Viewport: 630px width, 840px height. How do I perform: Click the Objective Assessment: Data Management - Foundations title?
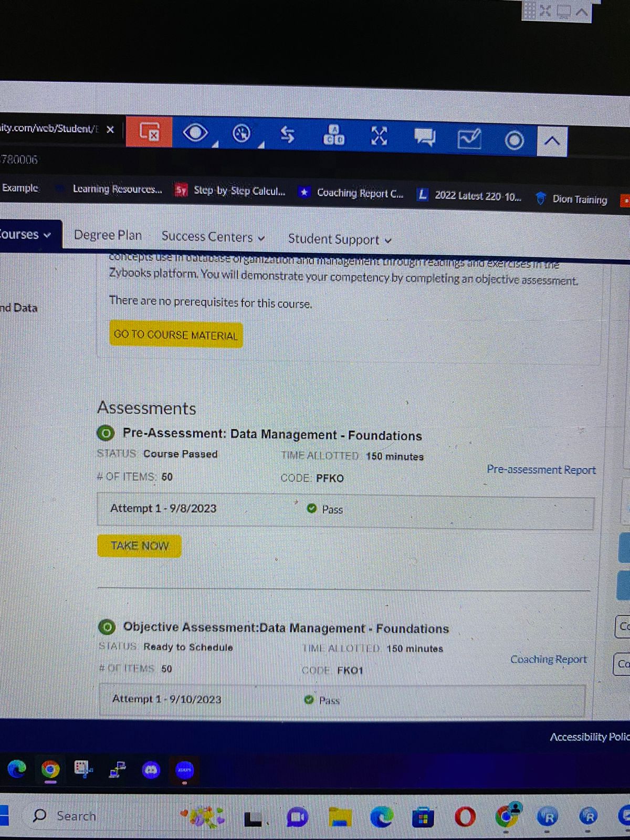coord(286,627)
